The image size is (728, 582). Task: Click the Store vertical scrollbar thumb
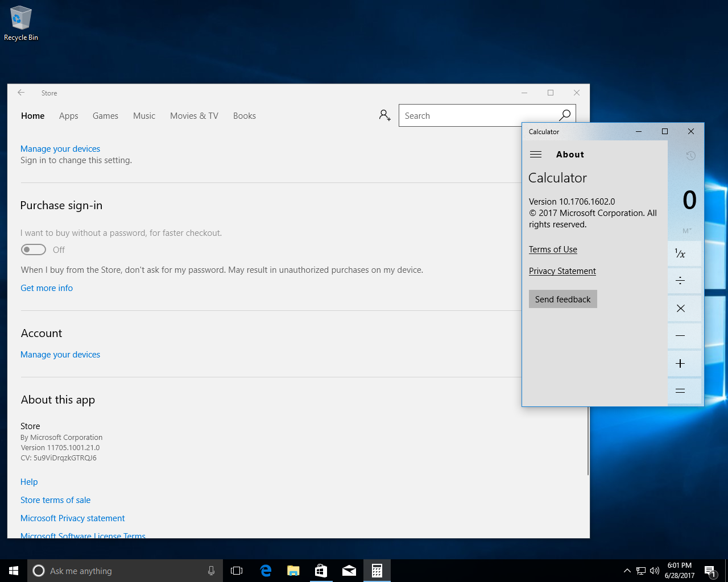(588, 440)
